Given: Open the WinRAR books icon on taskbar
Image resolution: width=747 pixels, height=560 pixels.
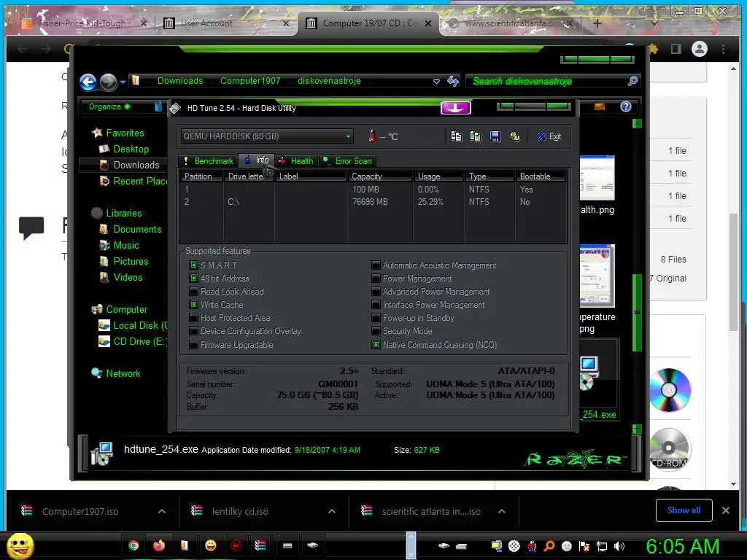Looking at the screenshot, I should coord(260,545).
